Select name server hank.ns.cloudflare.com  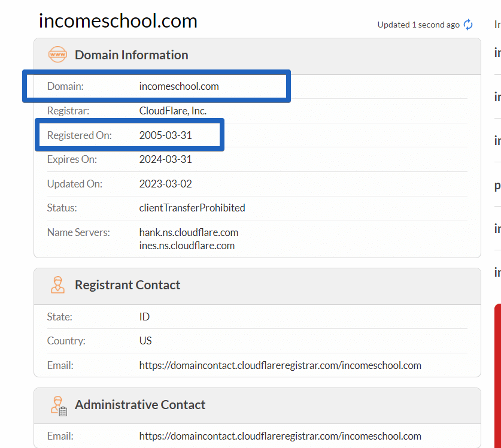click(x=189, y=232)
